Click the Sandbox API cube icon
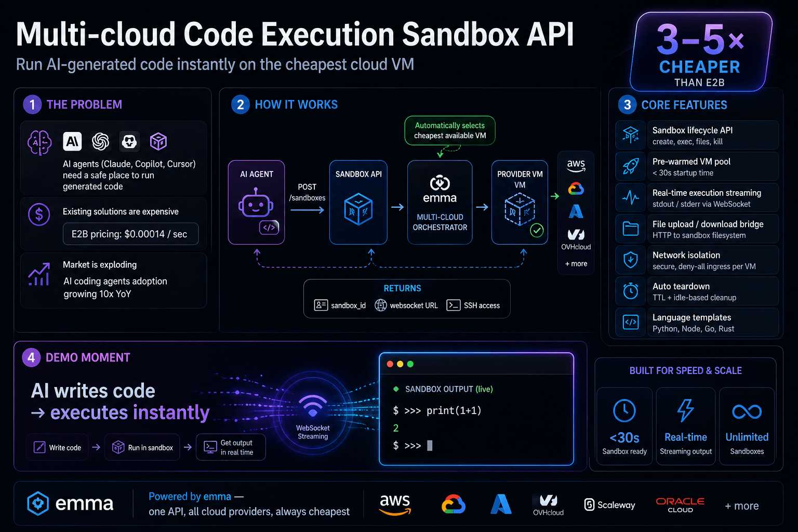798x532 pixels. point(358,209)
